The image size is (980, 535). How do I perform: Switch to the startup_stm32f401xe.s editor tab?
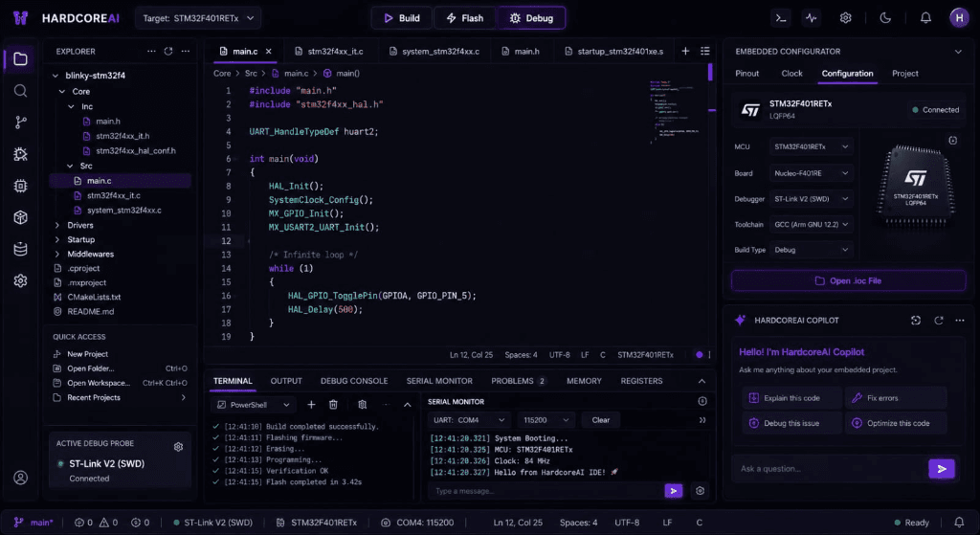tap(614, 52)
